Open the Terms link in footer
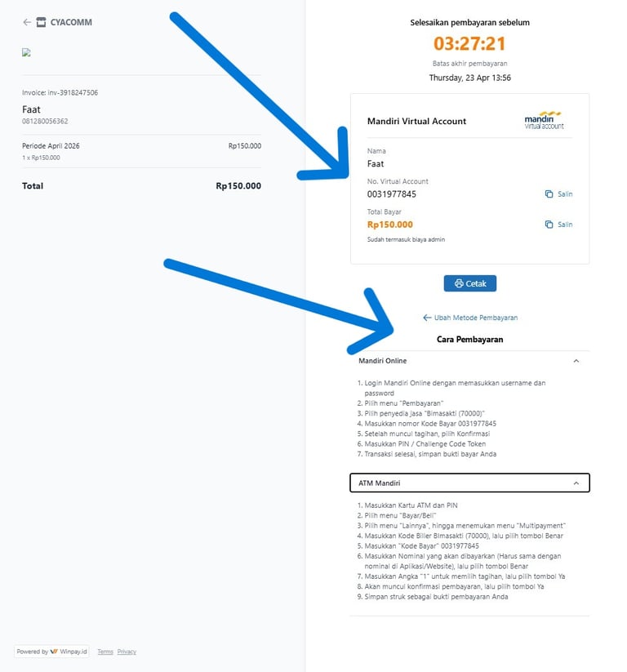Viewport: 627px width, 672px height. (105, 652)
